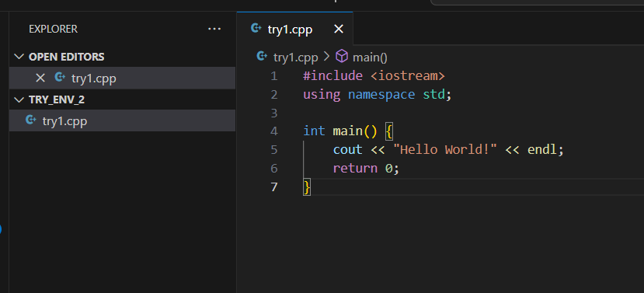Click 'main' function name on line 4
Image resolution: width=644 pixels, height=293 pixels.
click(348, 131)
